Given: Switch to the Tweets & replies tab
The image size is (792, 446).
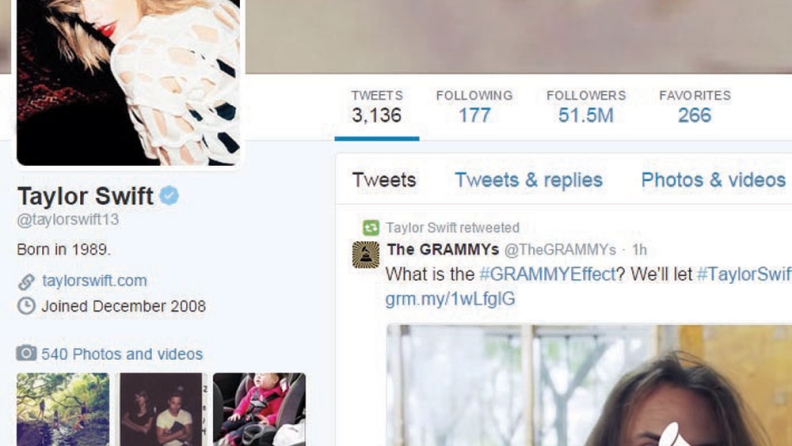Looking at the screenshot, I should pyautogui.click(x=529, y=180).
